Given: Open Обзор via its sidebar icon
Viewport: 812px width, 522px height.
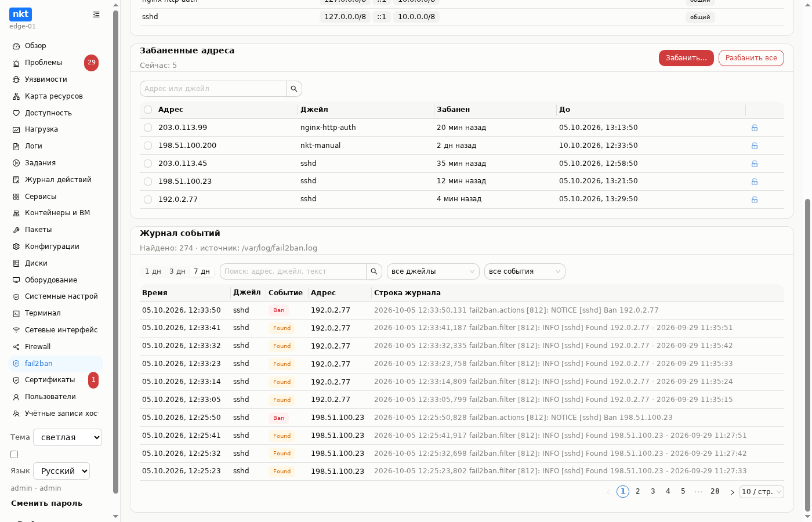Looking at the screenshot, I should (16, 46).
